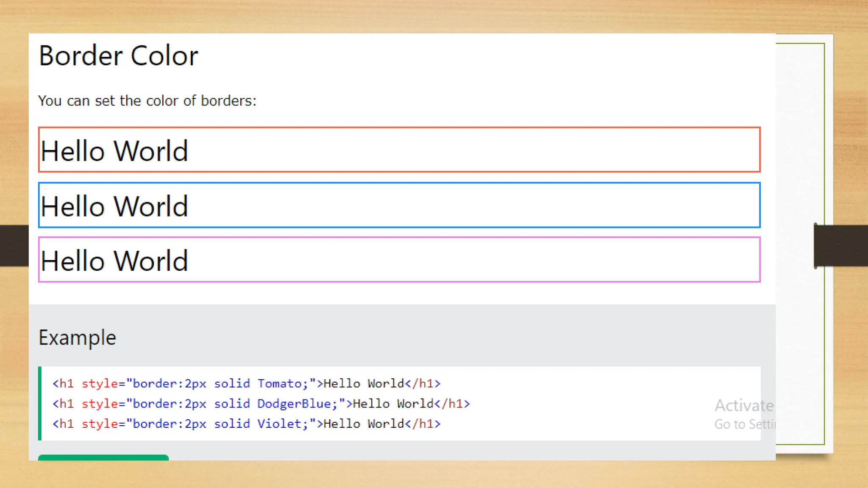Select the violet-bordered Hello World box
This screenshot has height=488, width=868.
(x=399, y=260)
